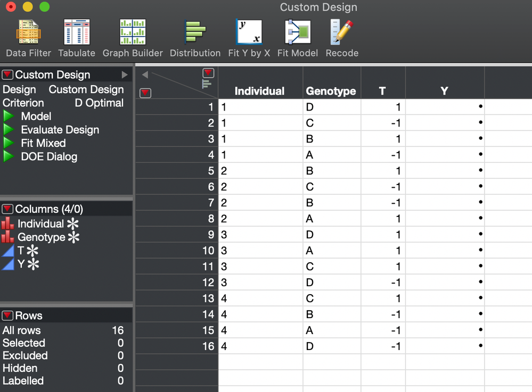This screenshot has height=392, width=532.
Task: Click Genotype cell C in row 6
Action: click(x=332, y=187)
